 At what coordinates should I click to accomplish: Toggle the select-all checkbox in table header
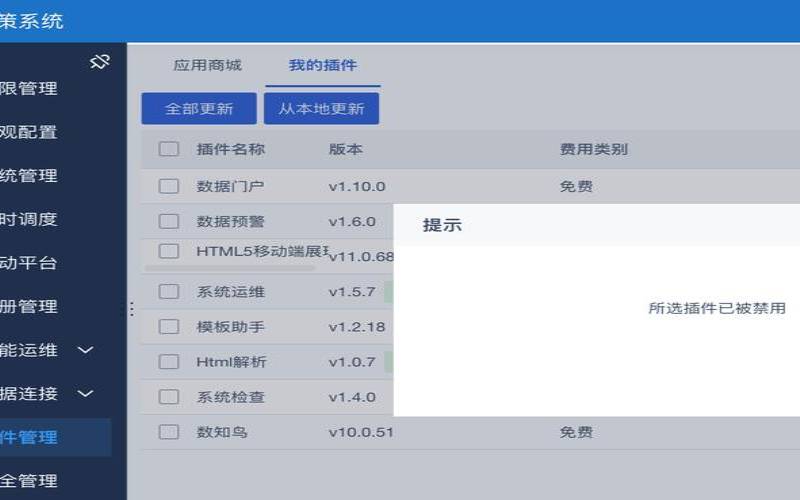(x=169, y=149)
